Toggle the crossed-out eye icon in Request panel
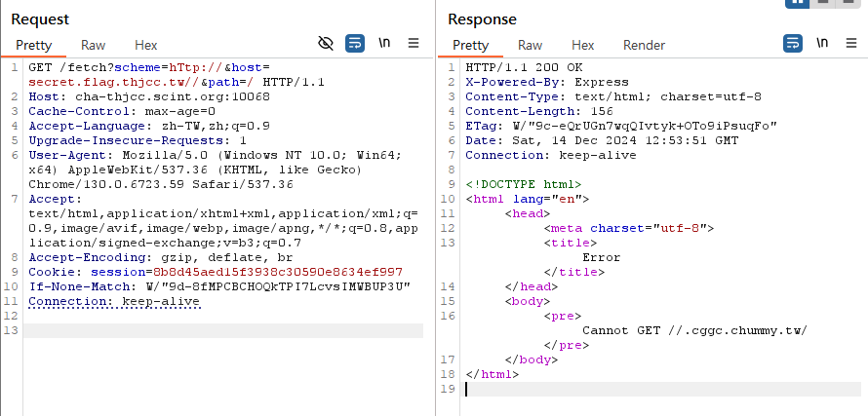 pyautogui.click(x=326, y=43)
